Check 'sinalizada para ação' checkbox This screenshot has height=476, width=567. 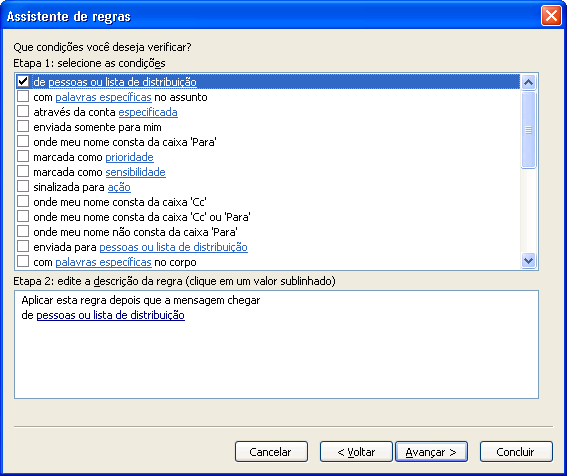(x=23, y=186)
